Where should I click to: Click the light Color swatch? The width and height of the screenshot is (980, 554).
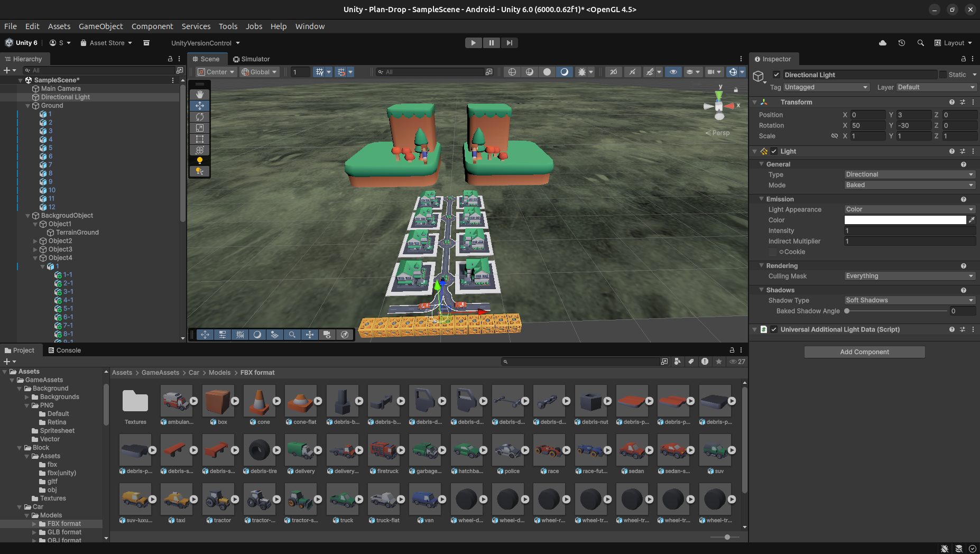click(x=905, y=220)
